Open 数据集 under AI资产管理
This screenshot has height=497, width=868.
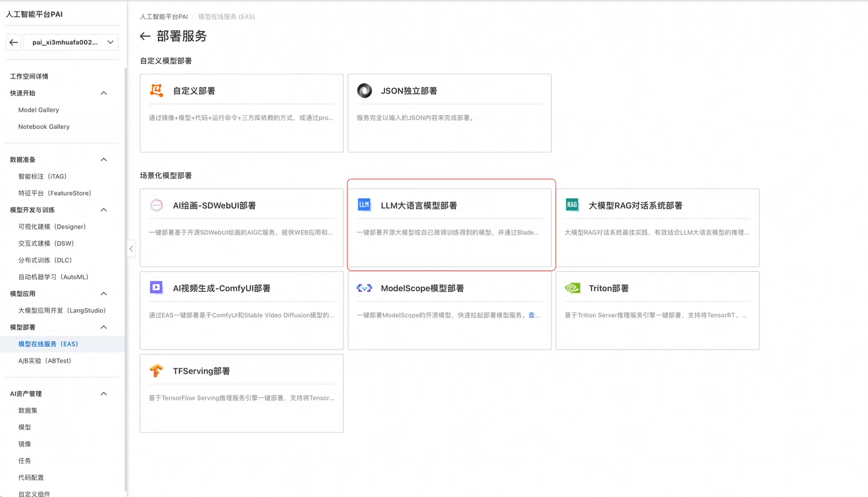click(28, 410)
